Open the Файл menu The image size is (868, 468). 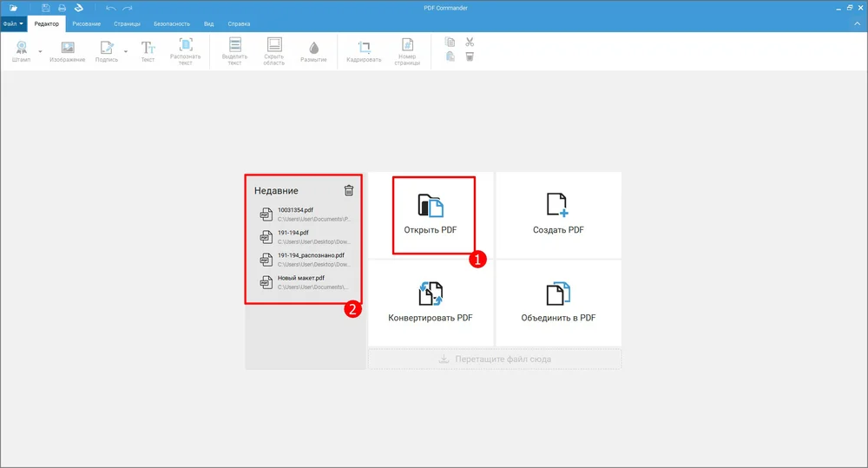click(13, 23)
